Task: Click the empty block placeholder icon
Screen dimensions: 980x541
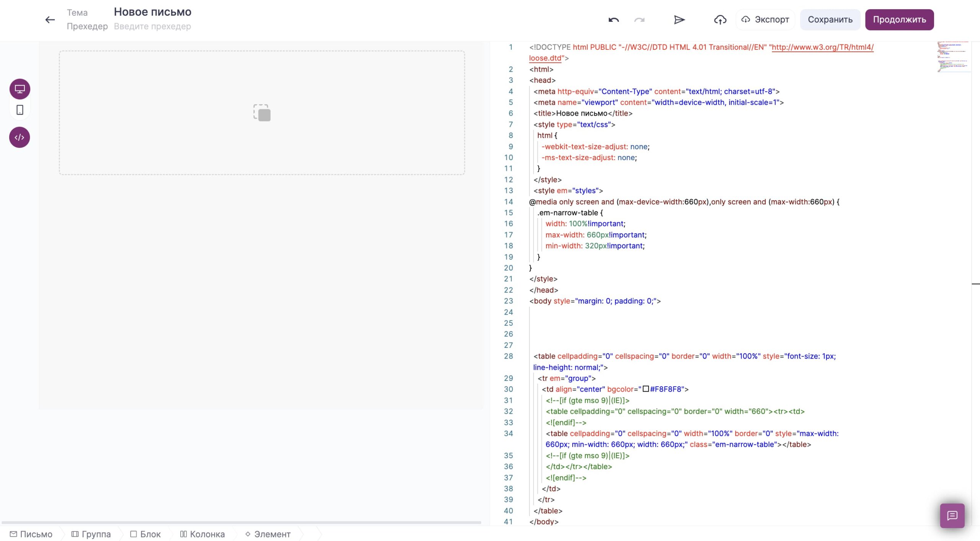Action: click(262, 113)
